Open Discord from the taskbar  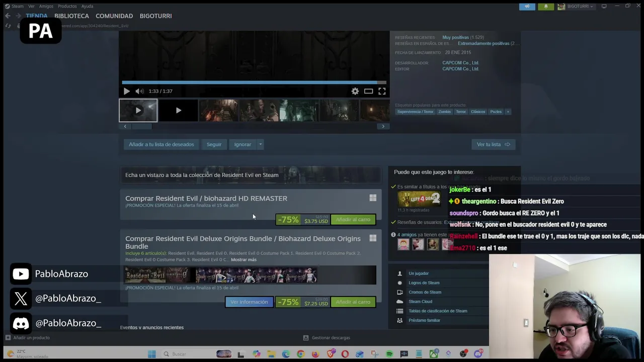[478, 354]
